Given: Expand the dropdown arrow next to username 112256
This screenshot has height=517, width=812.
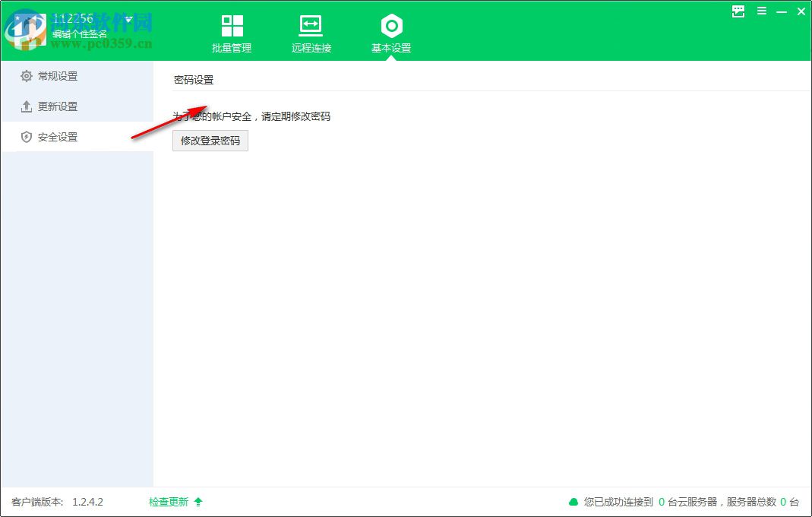Looking at the screenshot, I should tap(128, 17).
